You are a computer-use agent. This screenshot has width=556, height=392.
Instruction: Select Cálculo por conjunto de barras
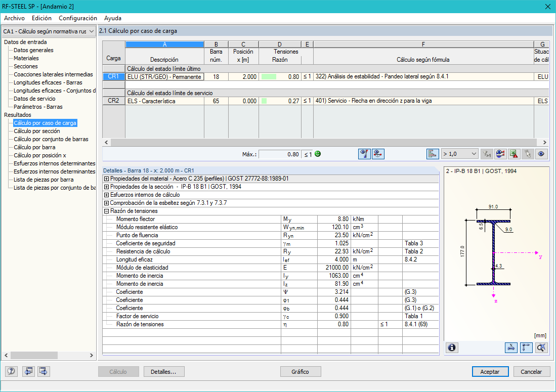click(x=51, y=139)
